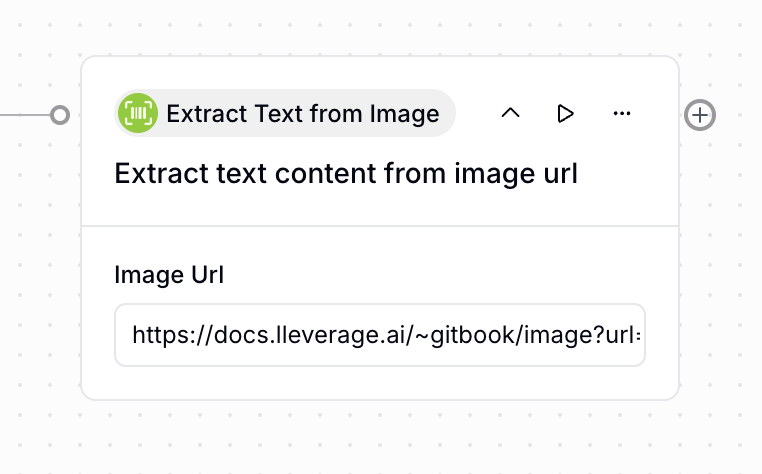Select the "Extract Text from Image" title chip

302,114
